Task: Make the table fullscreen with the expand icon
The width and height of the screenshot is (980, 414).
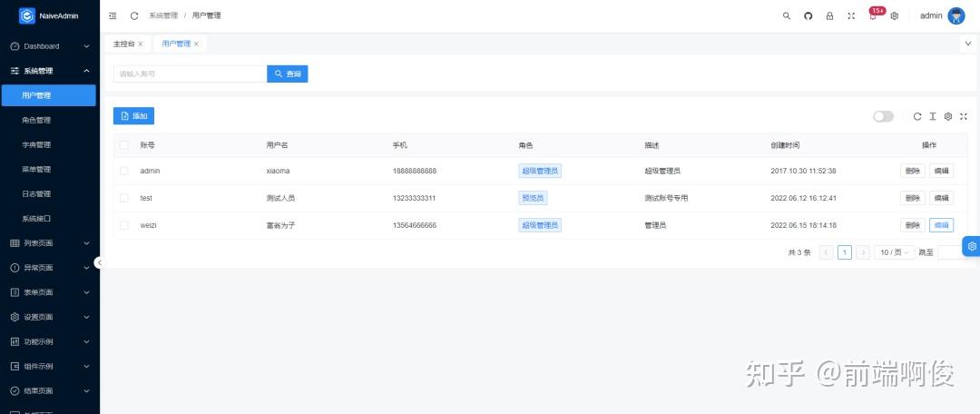Action: click(964, 116)
